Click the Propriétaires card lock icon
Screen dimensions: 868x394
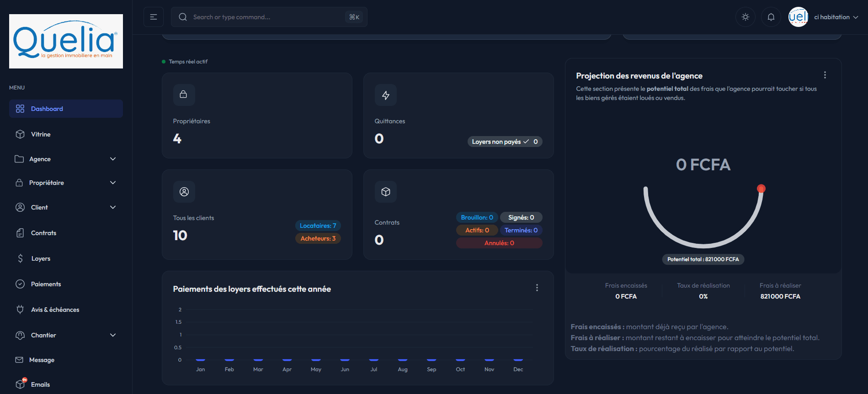click(184, 95)
